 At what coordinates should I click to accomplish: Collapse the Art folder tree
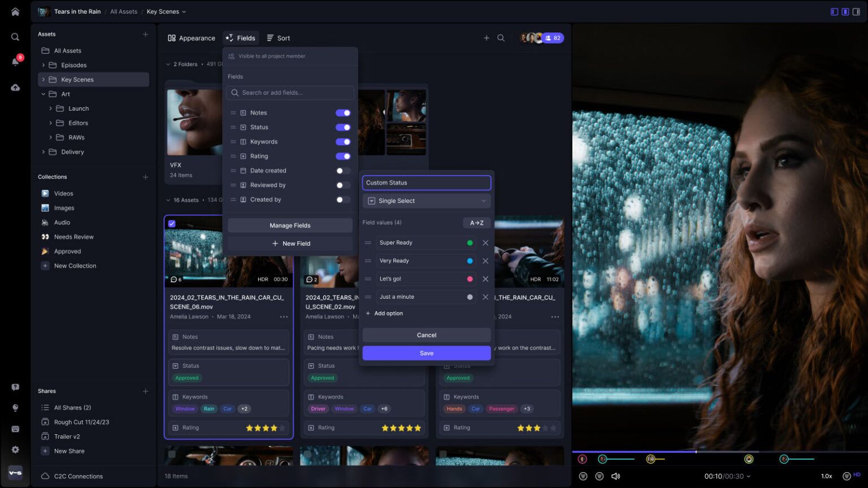[x=42, y=94]
